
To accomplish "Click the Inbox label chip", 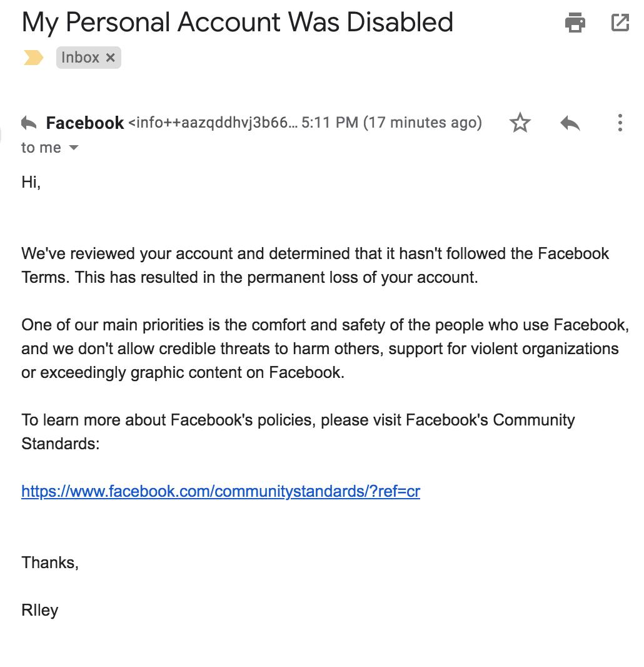I will click(80, 58).
